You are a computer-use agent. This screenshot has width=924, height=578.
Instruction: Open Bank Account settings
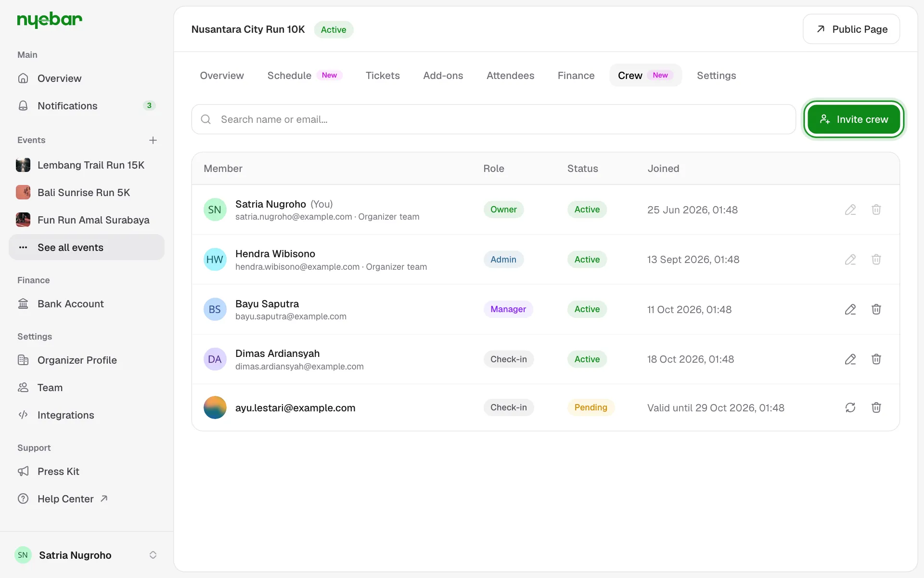(x=87, y=304)
